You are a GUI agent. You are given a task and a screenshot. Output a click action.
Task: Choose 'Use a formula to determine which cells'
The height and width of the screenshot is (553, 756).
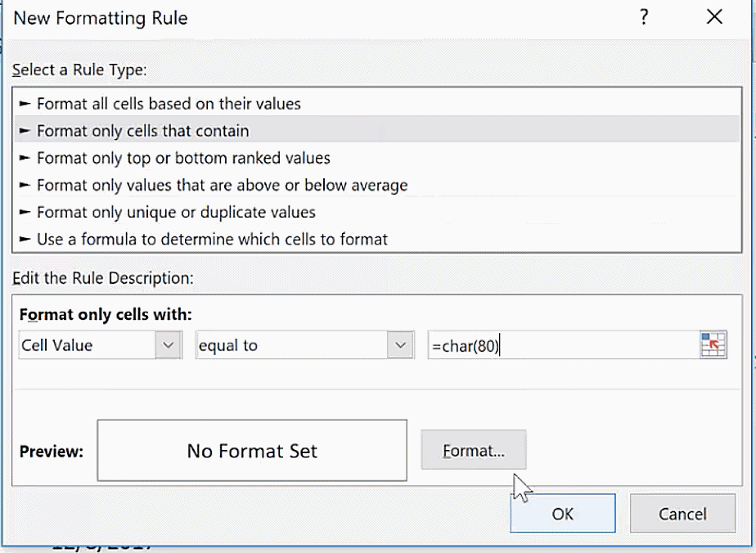(212, 239)
